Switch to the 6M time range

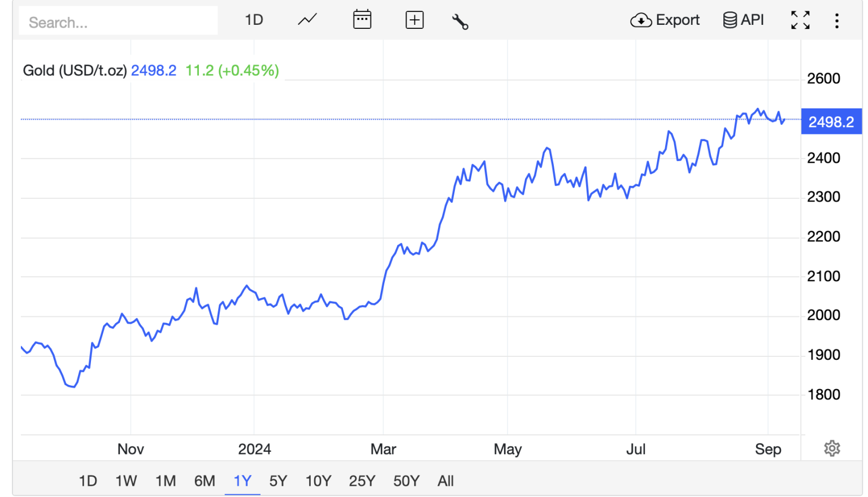[205, 481]
